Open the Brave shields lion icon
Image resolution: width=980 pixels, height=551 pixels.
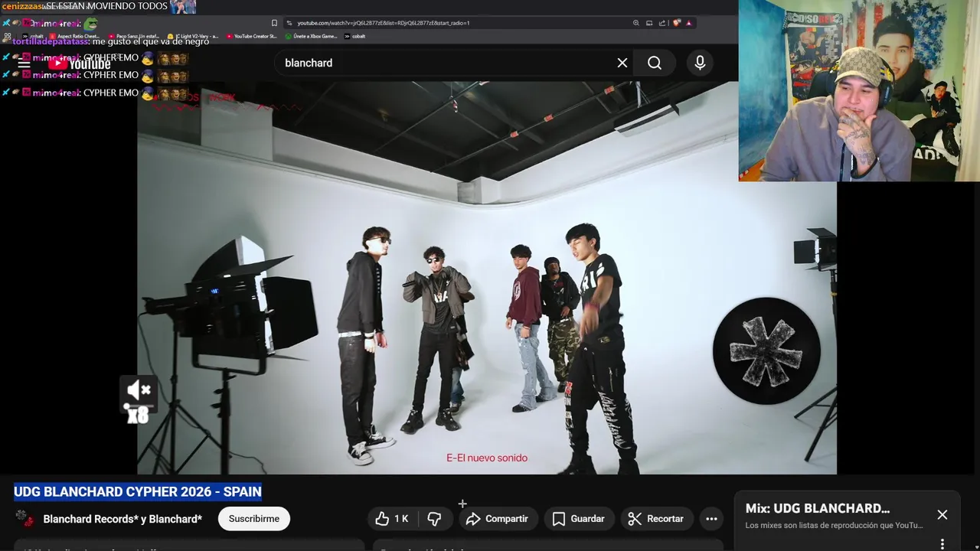point(676,23)
